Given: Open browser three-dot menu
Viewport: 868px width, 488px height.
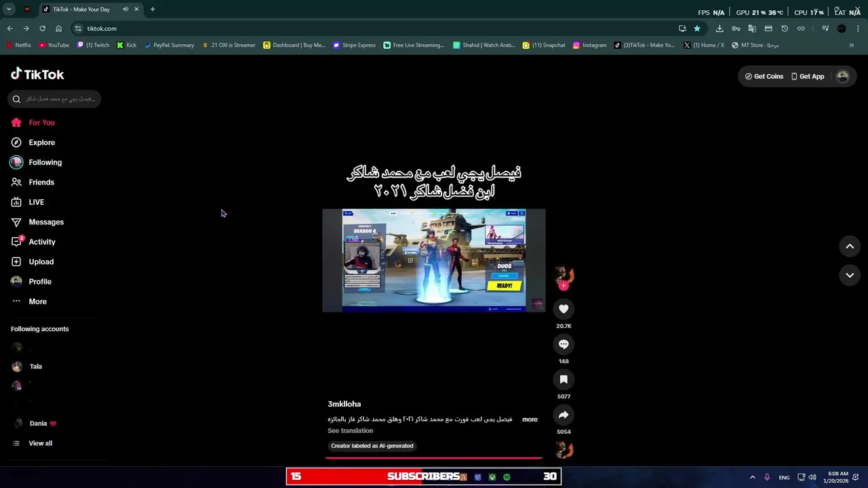Looking at the screenshot, I should coord(858,28).
